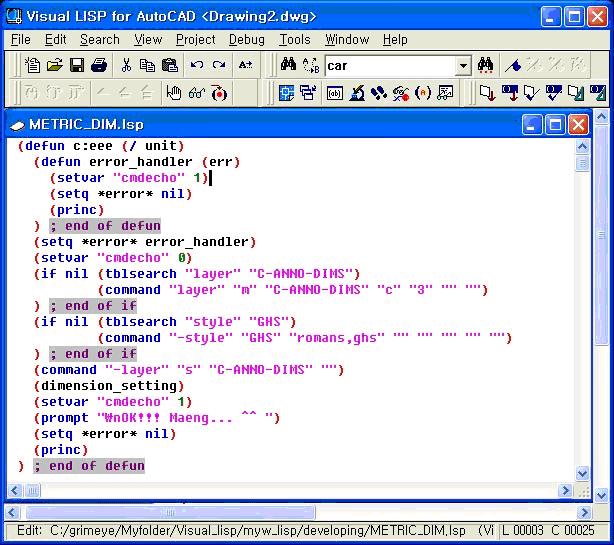Save the file with the floppy disk icon
This screenshot has width=614, height=545.
click(x=77, y=66)
